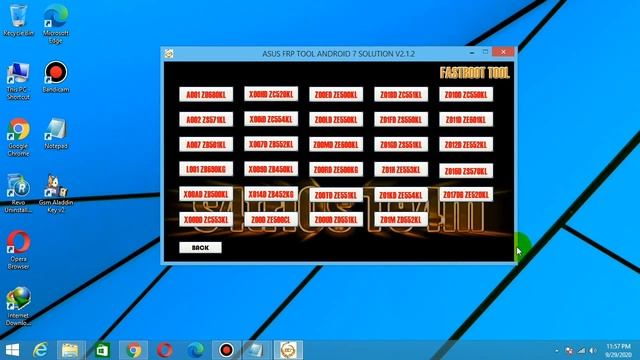640x360 pixels.
Task: Pick the X007D ZB552KL model button
Action: pyautogui.click(x=271, y=144)
